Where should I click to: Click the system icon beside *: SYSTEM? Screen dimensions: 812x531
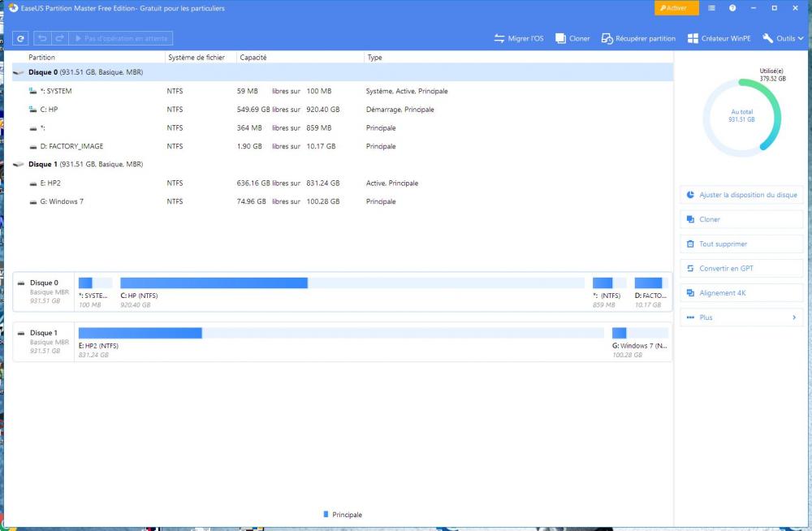coord(33,91)
